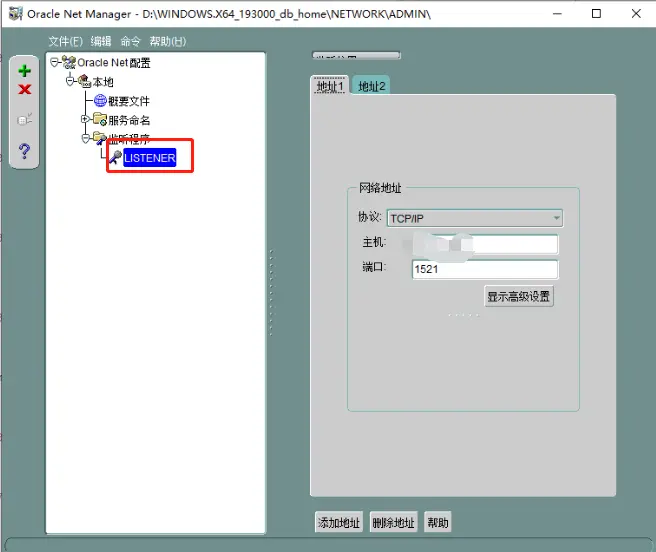Screen dimensions: 656x552
Task: Open the 帮助(H) menu
Action: [168, 41]
